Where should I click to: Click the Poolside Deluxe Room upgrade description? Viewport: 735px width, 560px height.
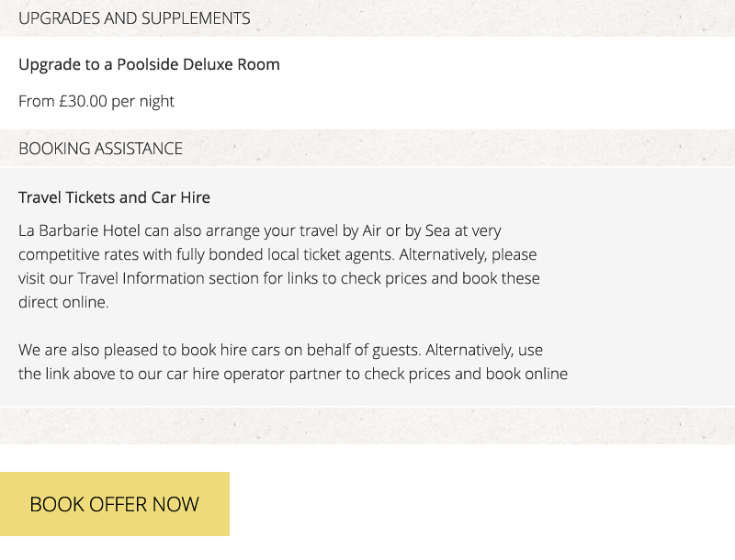tap(148, 64)
